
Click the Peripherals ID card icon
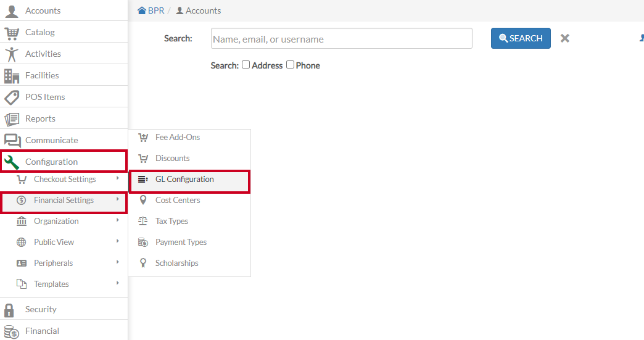[22, 263]
